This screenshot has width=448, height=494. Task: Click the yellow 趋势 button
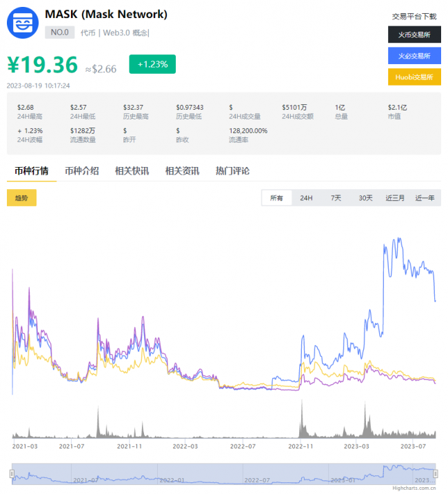(22, 198)
